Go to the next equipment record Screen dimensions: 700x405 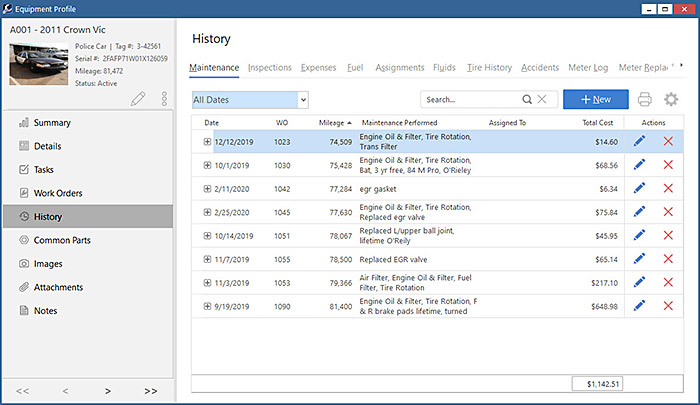pos(108,391)
